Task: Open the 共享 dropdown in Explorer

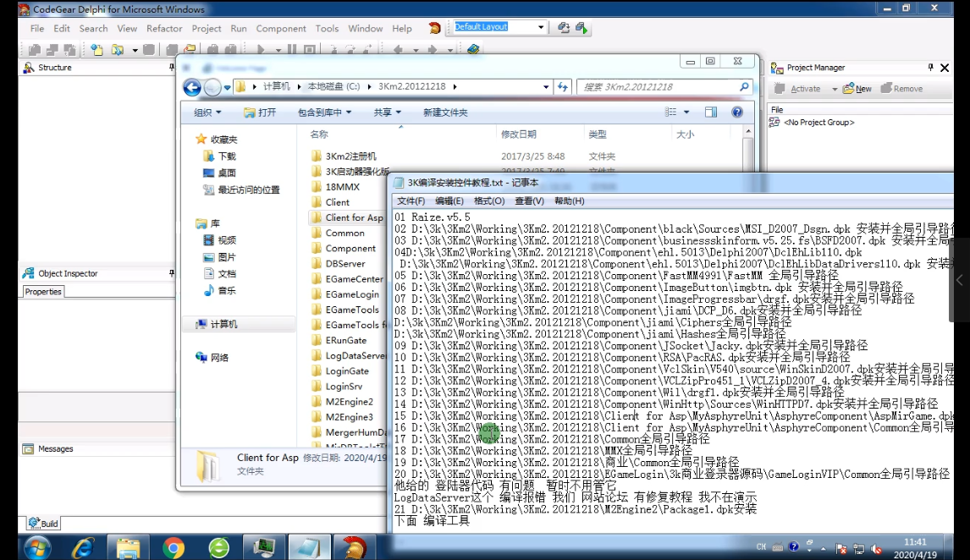Action: tap(388, 112)
